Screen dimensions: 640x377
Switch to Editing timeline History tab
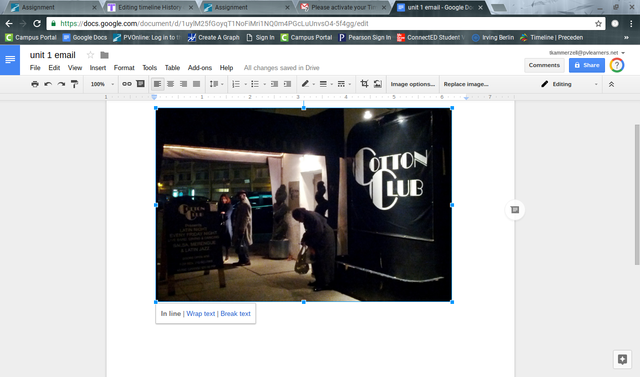(149, 7)
